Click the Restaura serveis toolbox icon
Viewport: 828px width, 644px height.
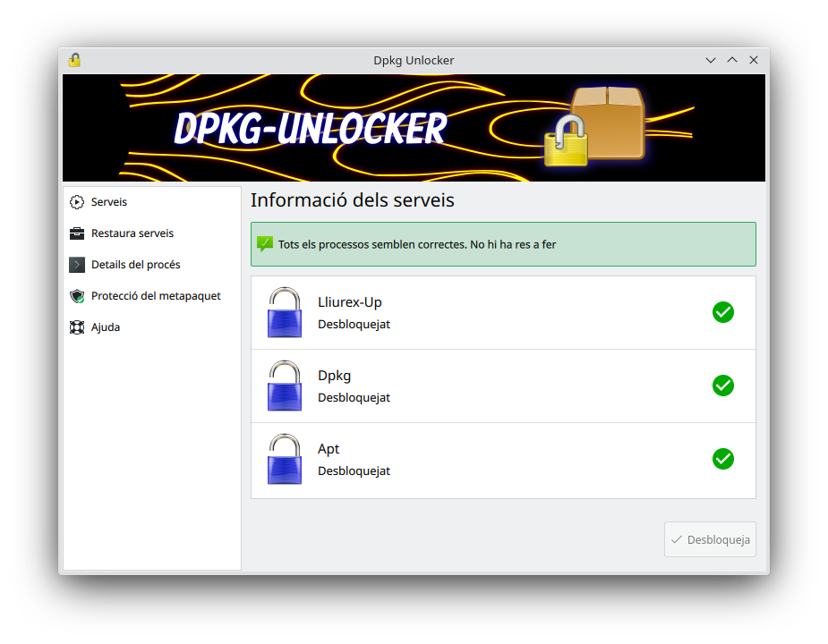(x=77, y=233)
